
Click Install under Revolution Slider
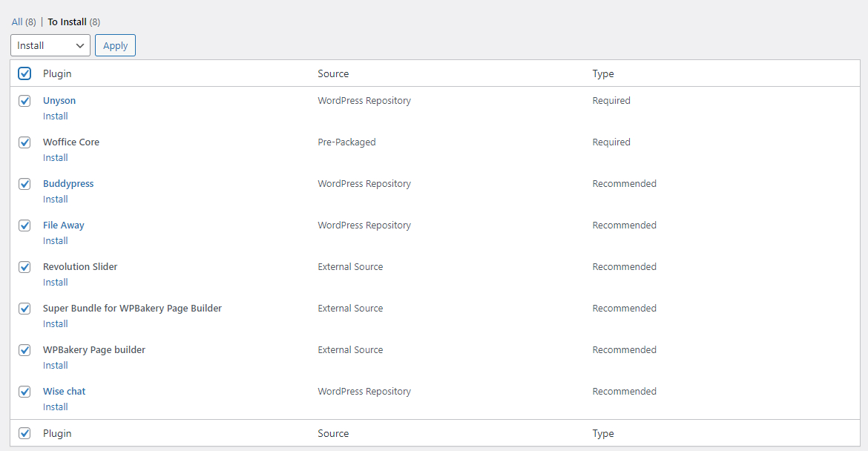tap(56, 282)
